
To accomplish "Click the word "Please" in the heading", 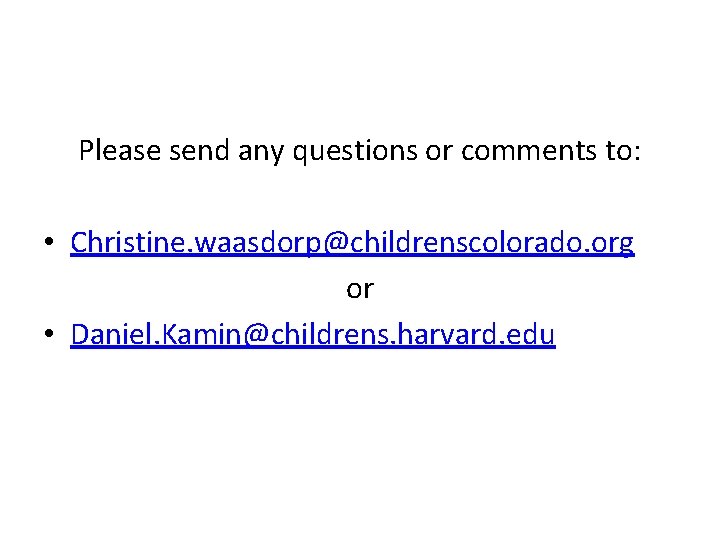I will pos(120,151).
